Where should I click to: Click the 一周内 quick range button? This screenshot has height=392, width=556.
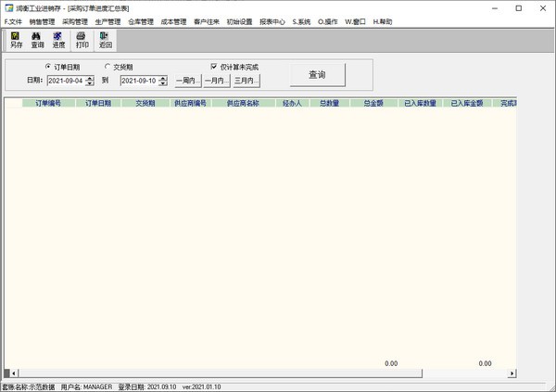click(188, 81)
